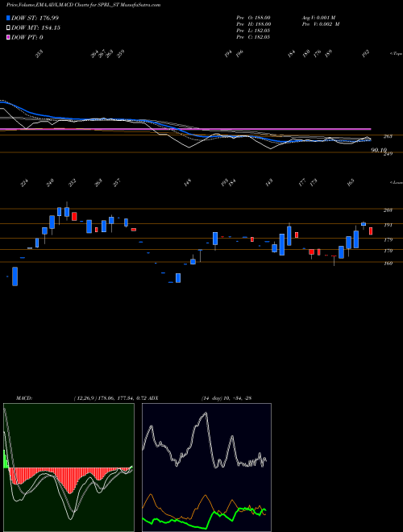This screenshot has height=532, width=403.
Task: Click the blue DOW ST legend swatch
Action: click(x=8, y=18)
